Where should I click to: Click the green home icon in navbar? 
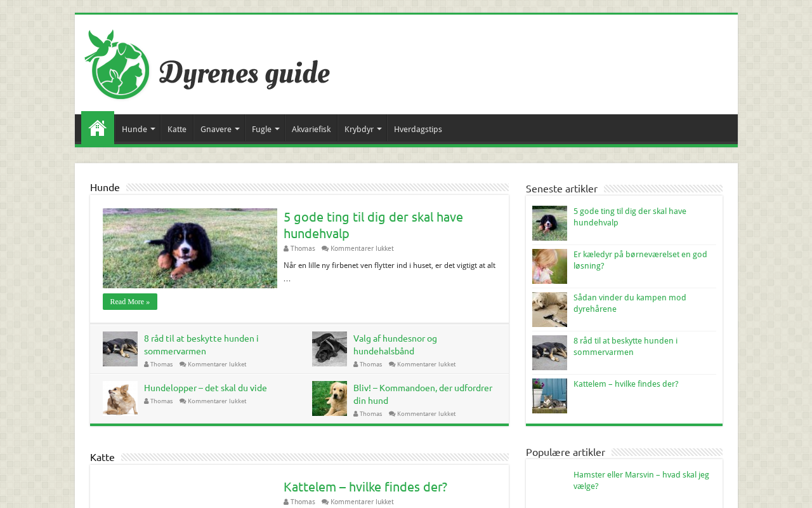[97, 128]
